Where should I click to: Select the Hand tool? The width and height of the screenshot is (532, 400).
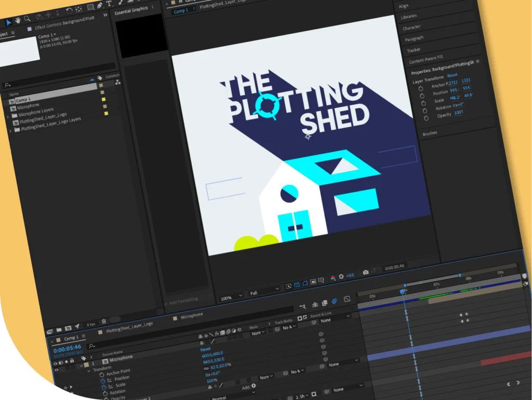(x=18, y=20)
